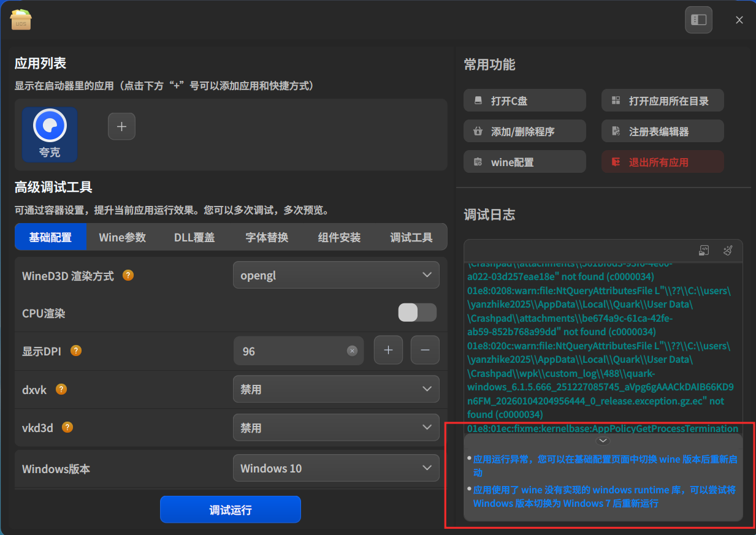This screenshot has height=535, width=756.
Task: Open 添加/删除程序
Action: coord(525,131)
